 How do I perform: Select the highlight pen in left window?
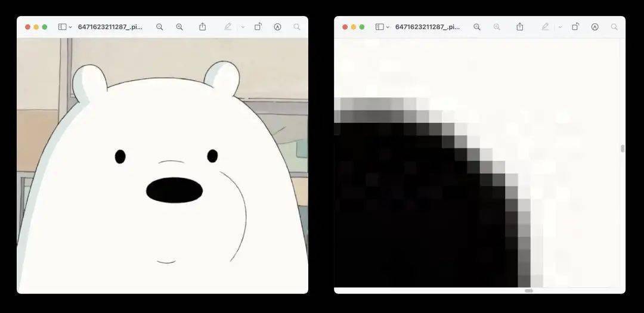coord(228,27)
